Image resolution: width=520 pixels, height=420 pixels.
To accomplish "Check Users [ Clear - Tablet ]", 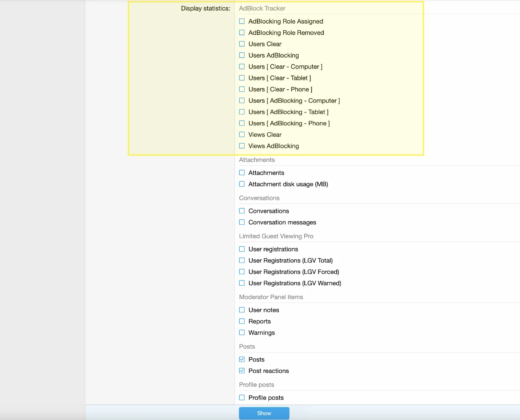I will click(x=242, y=78).
